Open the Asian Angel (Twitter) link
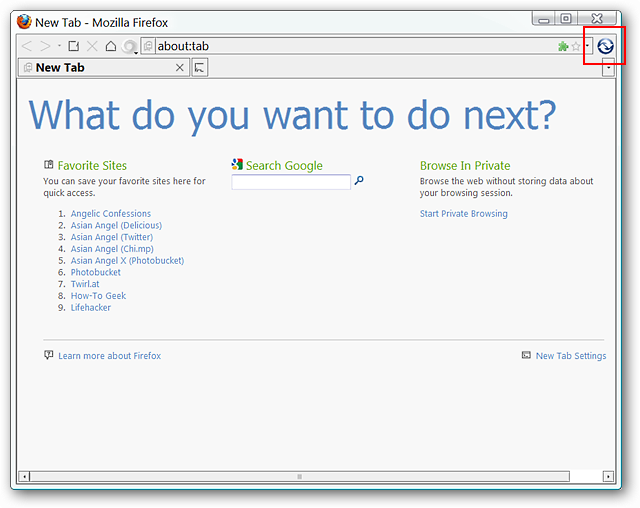This screenshot has height=508, width=640. tap(112, 237)
